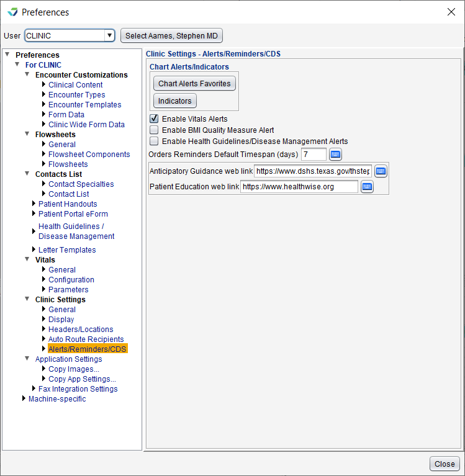Open Auto Route Recipients settings
Viewport: 465px width, 476px height.
point(86,339)
